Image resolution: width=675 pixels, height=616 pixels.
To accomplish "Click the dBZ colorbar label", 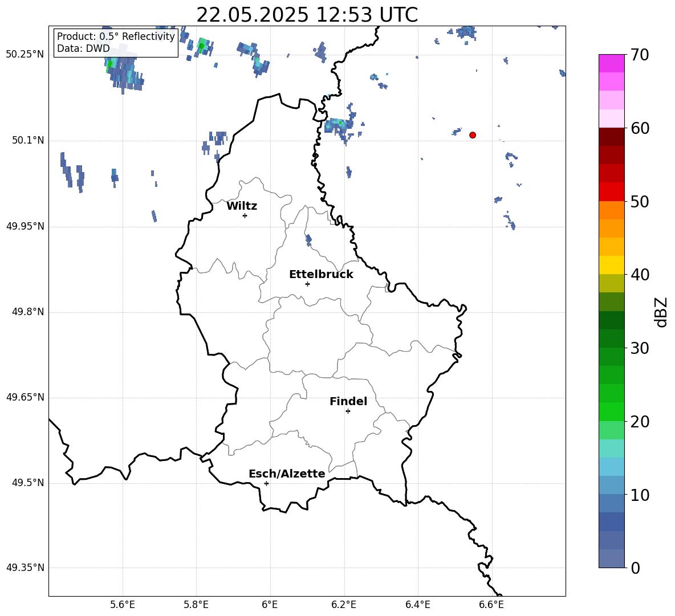I will [660, 312].
